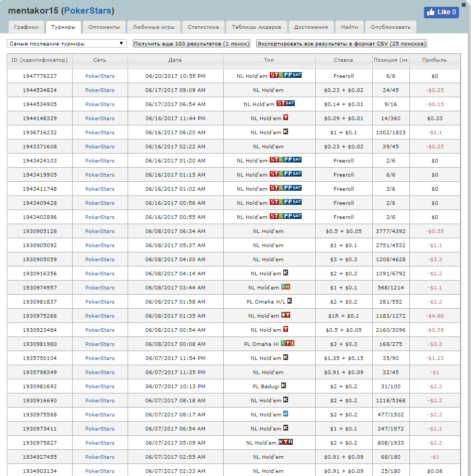
Task: Open the Таблицы лидеров tab
Action: (257, 27)
